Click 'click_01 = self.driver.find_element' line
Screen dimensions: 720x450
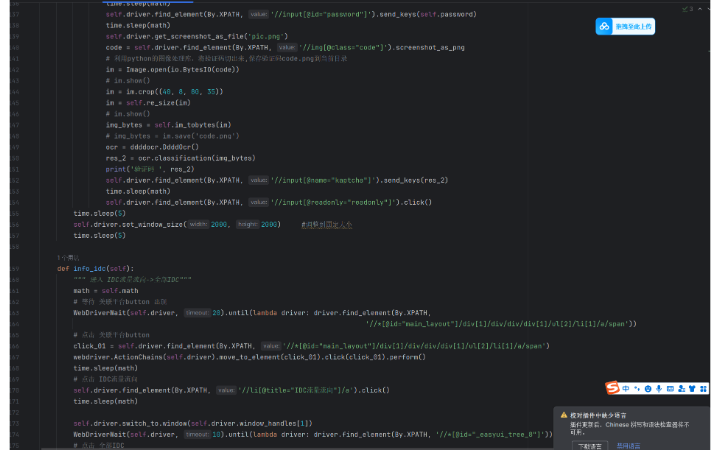tap(311, 346)
